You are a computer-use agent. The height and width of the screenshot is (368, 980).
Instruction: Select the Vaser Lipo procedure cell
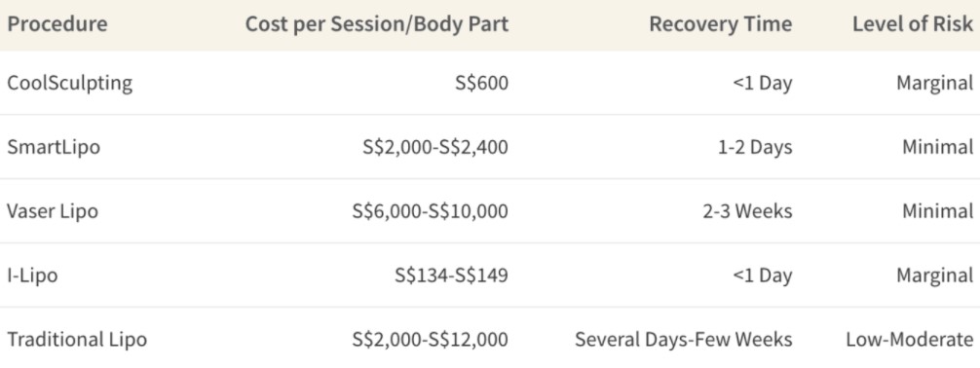click(x=53, y=211)
